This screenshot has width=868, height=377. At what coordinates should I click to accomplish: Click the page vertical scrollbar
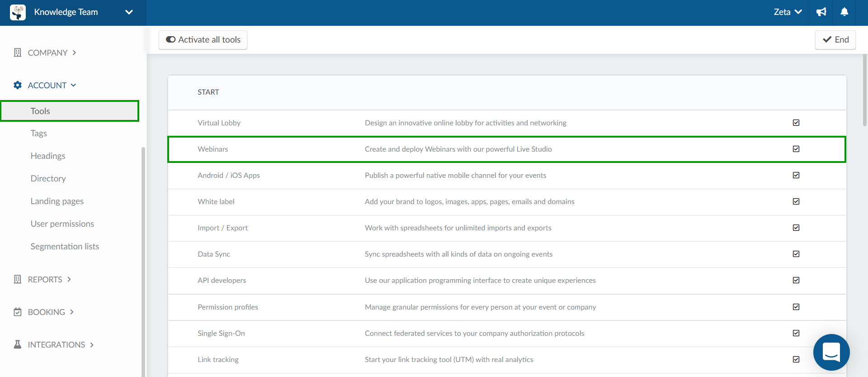coord(865,91)
